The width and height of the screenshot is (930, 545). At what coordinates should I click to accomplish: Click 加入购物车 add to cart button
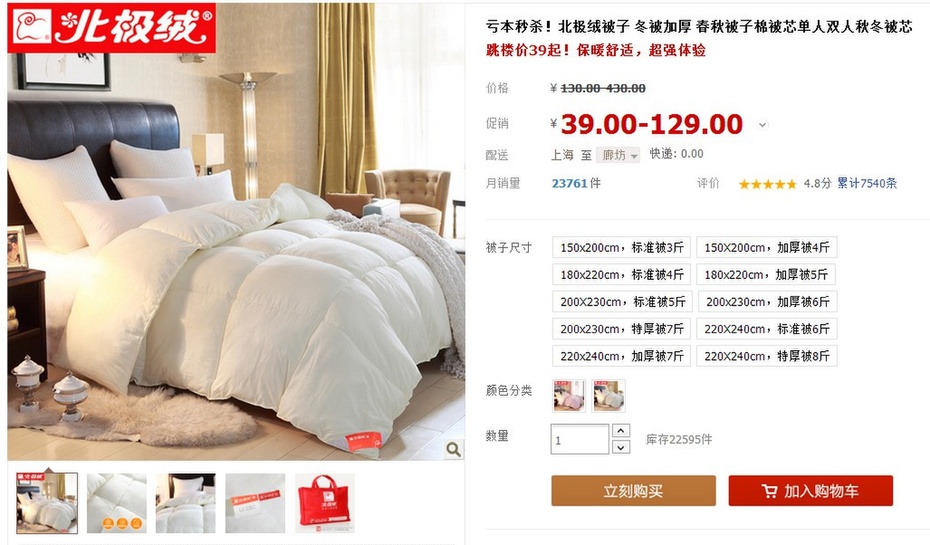tap(811, 491)
